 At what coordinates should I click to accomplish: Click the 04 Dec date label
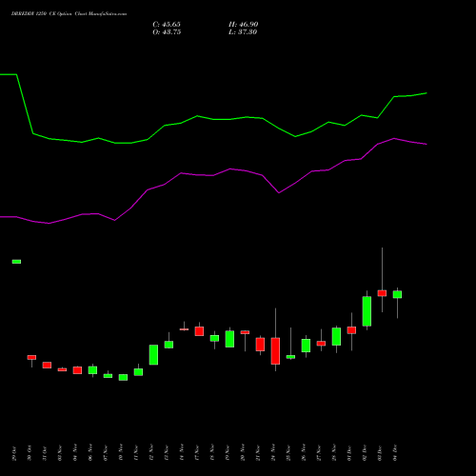[x=395, y=453]
